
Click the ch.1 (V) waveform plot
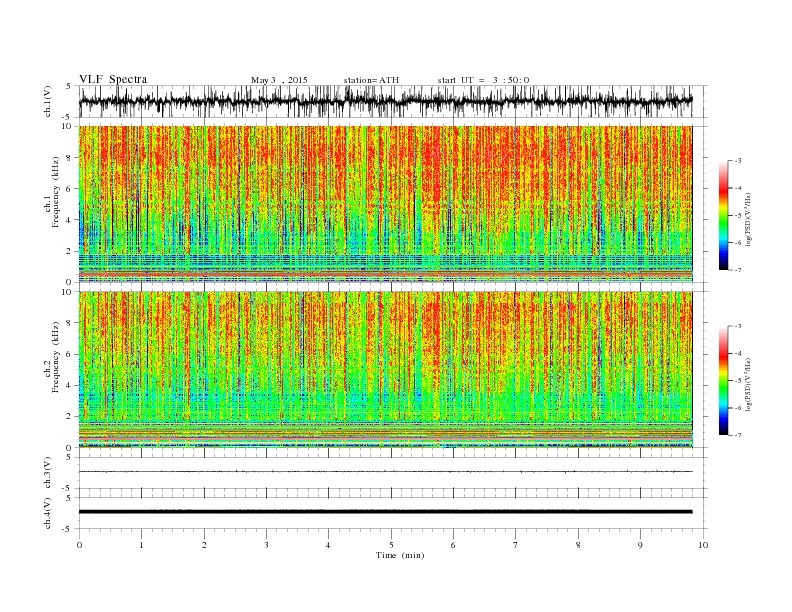(386, 101)
